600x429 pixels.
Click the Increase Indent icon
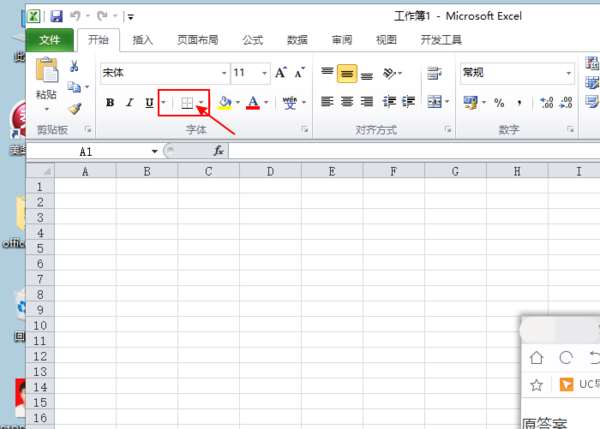(x=408, y=102)
